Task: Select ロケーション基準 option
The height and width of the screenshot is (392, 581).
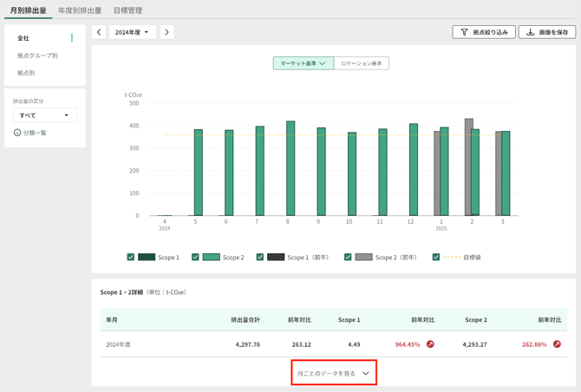Action: pyautogui.click(x=361, y=63)
